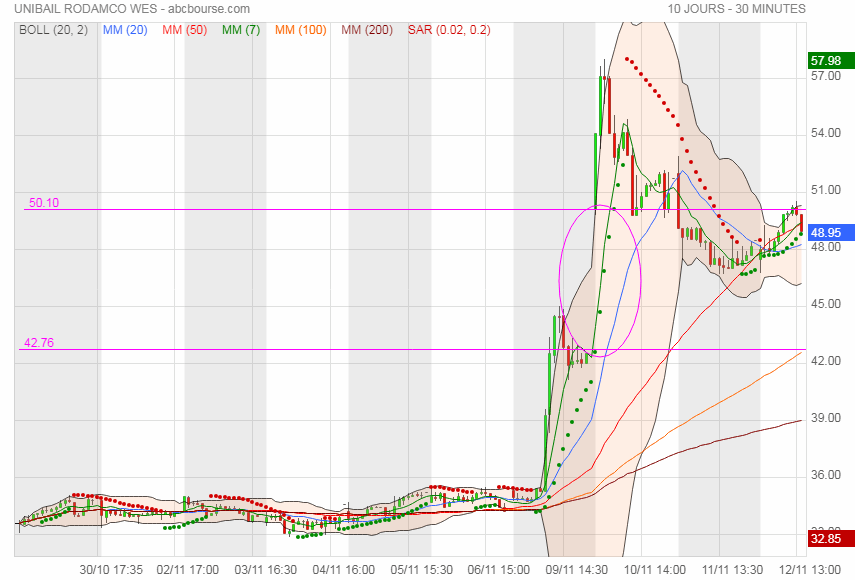Click the blue 48.95 current price tag

pos(831,233)
